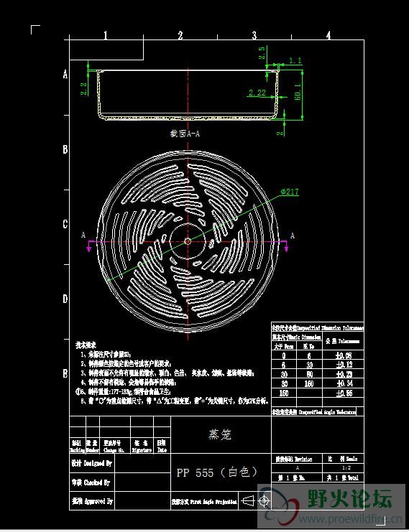Click the 截面A-A section label
The width and height of the screenshot is (409, 532).
[185, 134]
